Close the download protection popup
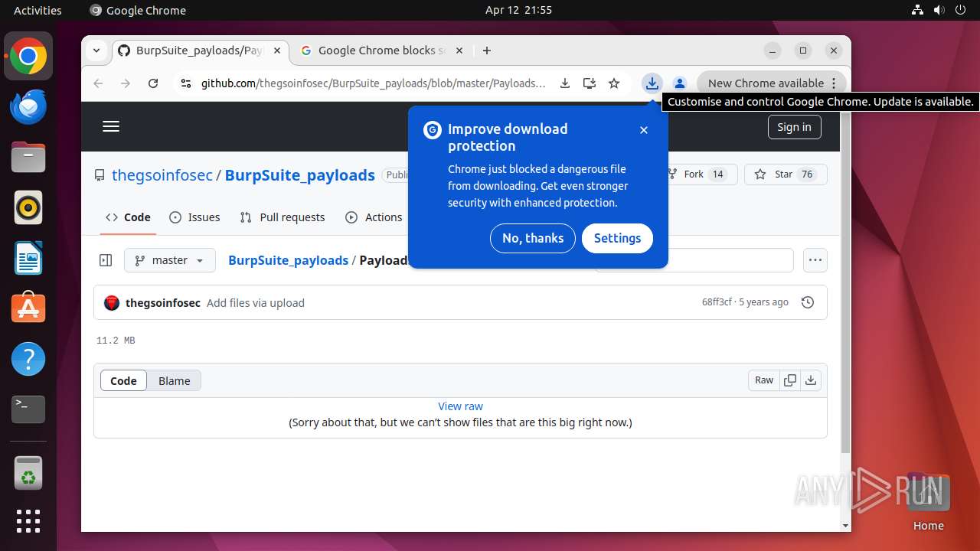 644,130
